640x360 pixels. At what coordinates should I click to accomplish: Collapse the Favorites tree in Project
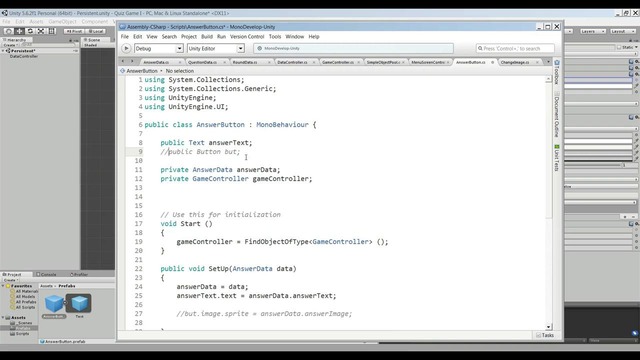tap(3, 286)
